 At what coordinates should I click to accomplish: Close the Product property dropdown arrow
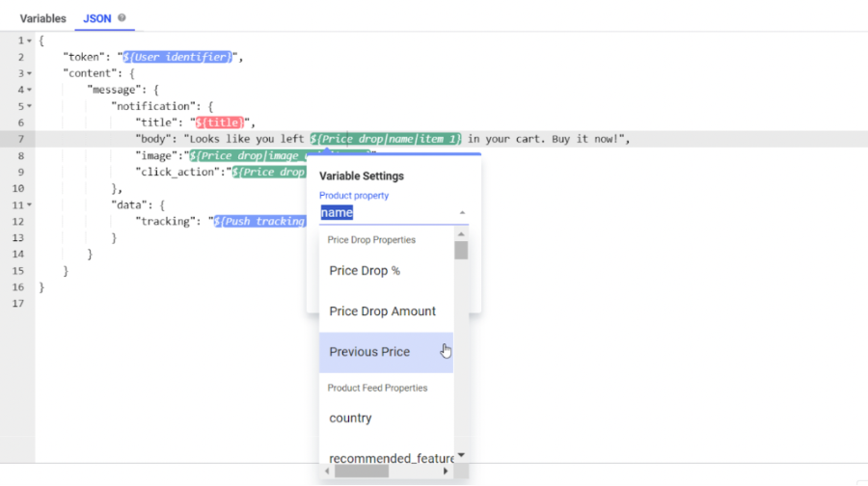tap(462, 212)
